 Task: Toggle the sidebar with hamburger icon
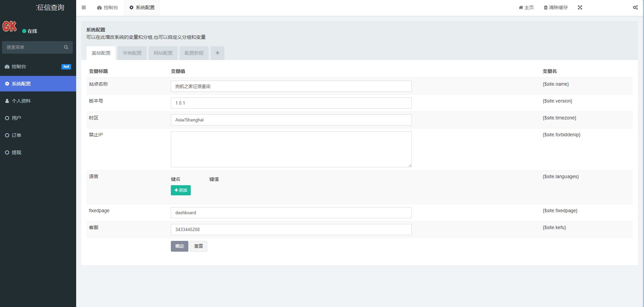[84, 7]
